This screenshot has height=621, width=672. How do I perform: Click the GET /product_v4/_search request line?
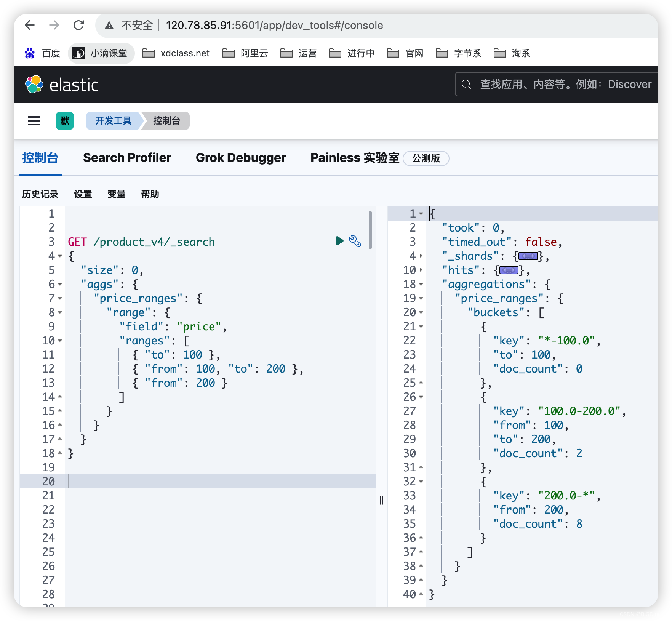tap(141, 242)
